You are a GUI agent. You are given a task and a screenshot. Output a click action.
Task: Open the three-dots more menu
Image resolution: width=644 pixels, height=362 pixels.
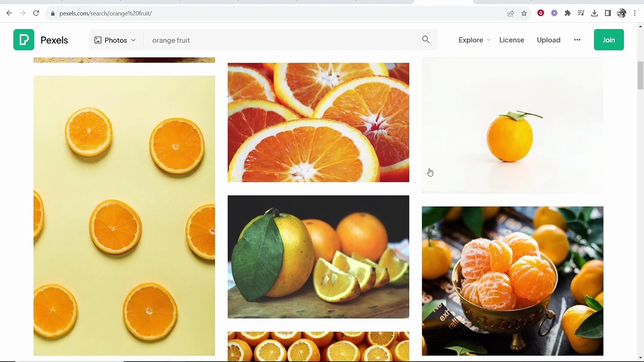coord(577,40)
